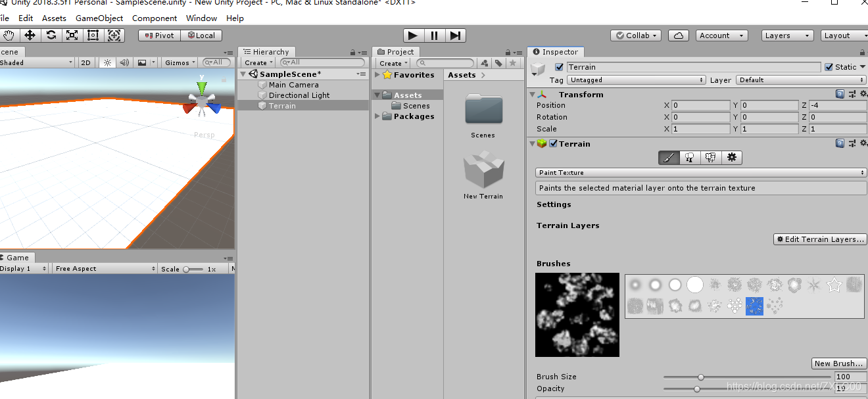868x399 pixels.
Task: Select the Paint Trees tool
Action: [x=690, y=158]
